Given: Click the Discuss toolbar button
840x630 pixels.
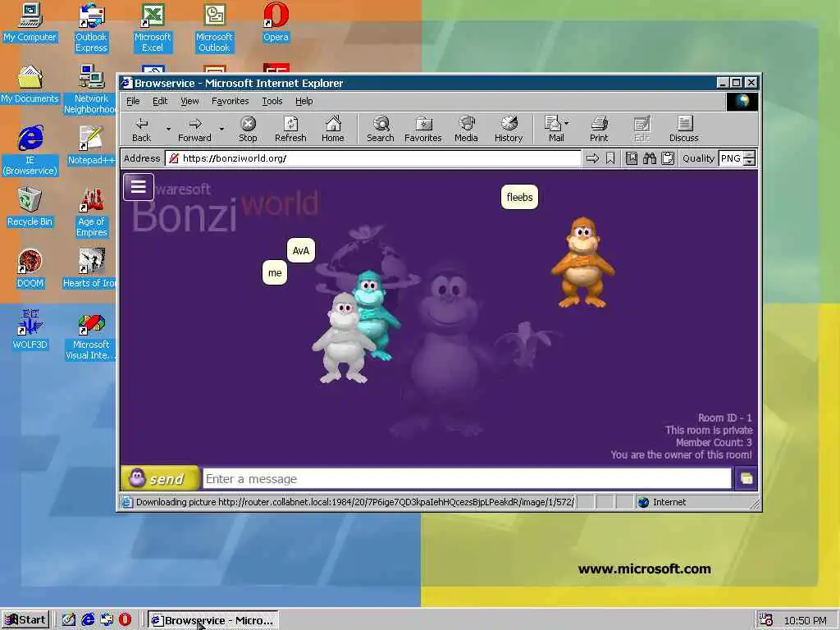Looking at the screenshot, I should [684, 129].
